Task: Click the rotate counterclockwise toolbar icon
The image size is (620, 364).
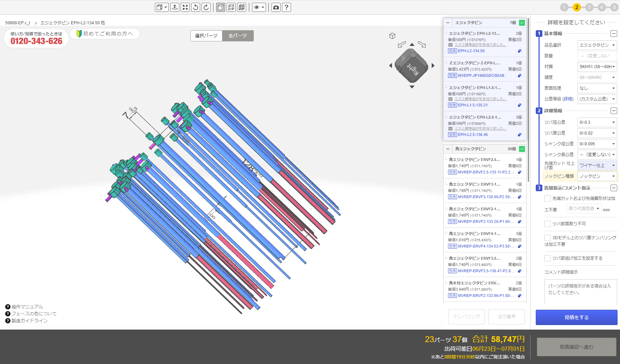Action: [196, 7]
